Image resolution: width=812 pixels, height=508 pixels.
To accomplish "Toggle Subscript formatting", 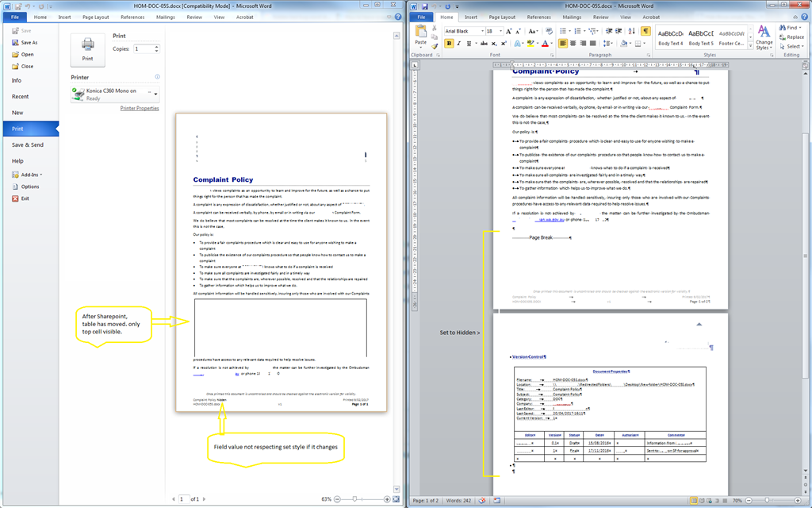I will coord(494,44).
